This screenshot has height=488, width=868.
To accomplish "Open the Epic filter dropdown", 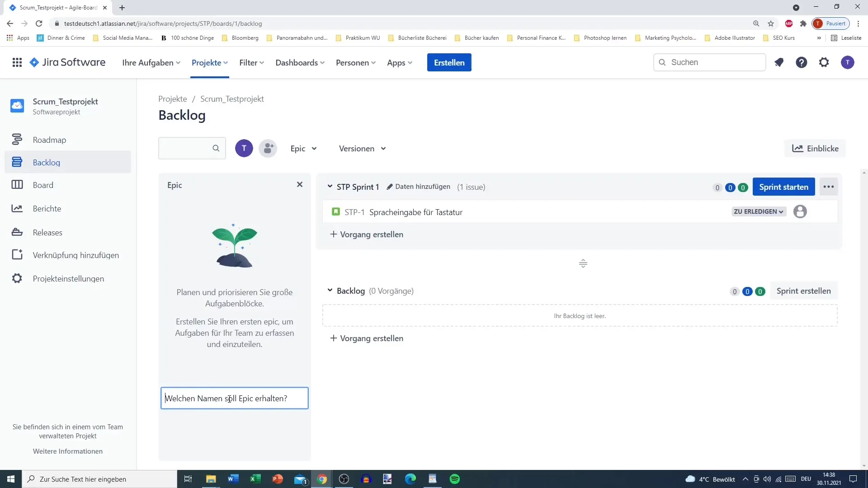I will pos(304,148).
